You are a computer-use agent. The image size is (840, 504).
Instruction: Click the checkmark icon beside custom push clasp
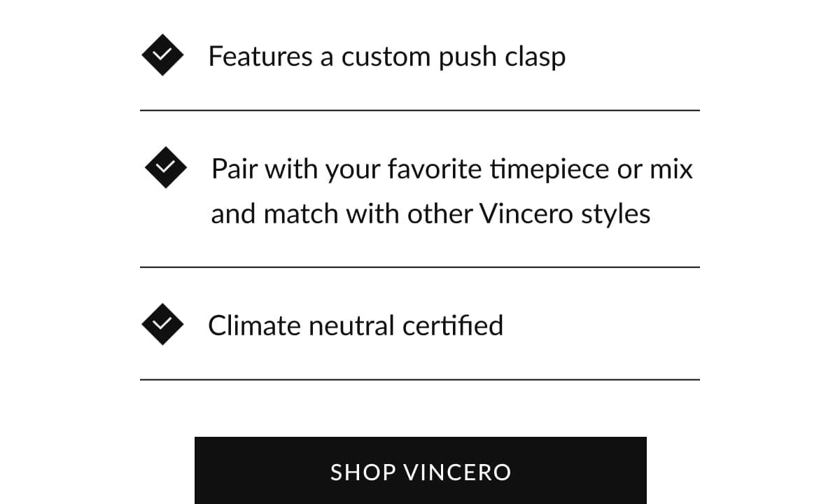(162, 53)
